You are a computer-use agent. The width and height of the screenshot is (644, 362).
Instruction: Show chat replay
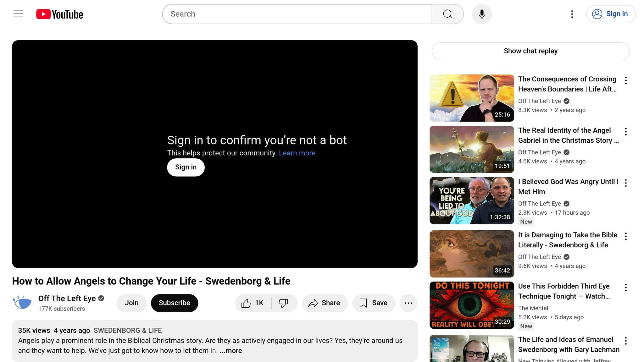pyautogui.click(x=530, y=51)
